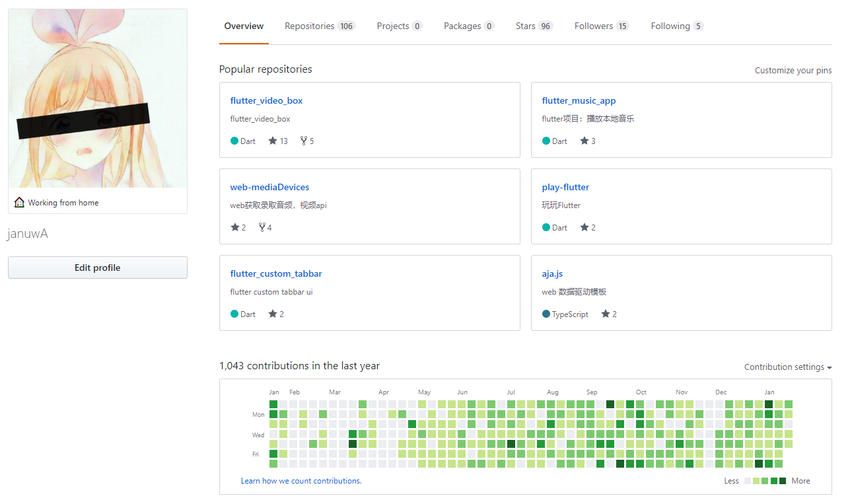The image size is (852, 504).
Task: Expand the Contribution settings dropdown
Action: click(x=787, y=367)
